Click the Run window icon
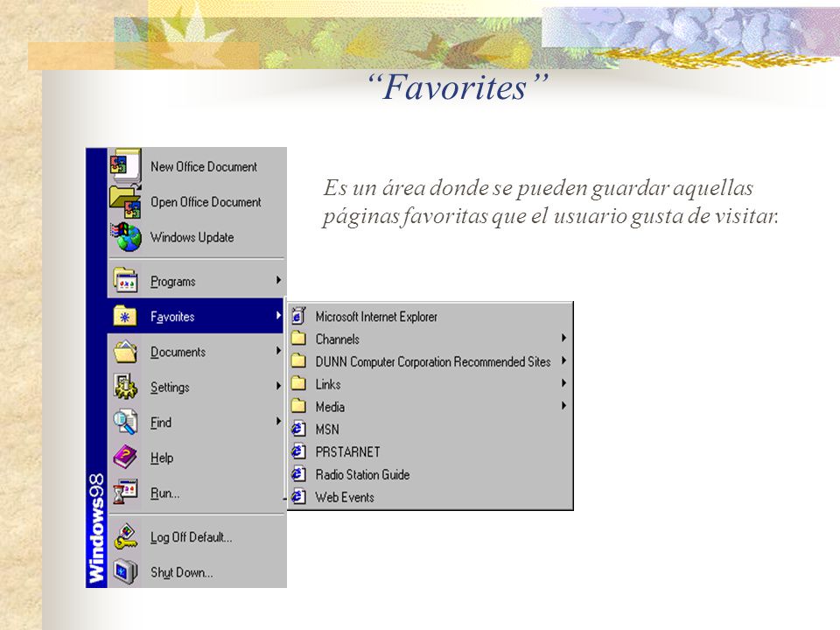Image resolution: width=840 pixels, height=630 pixels. pos(126,493)
